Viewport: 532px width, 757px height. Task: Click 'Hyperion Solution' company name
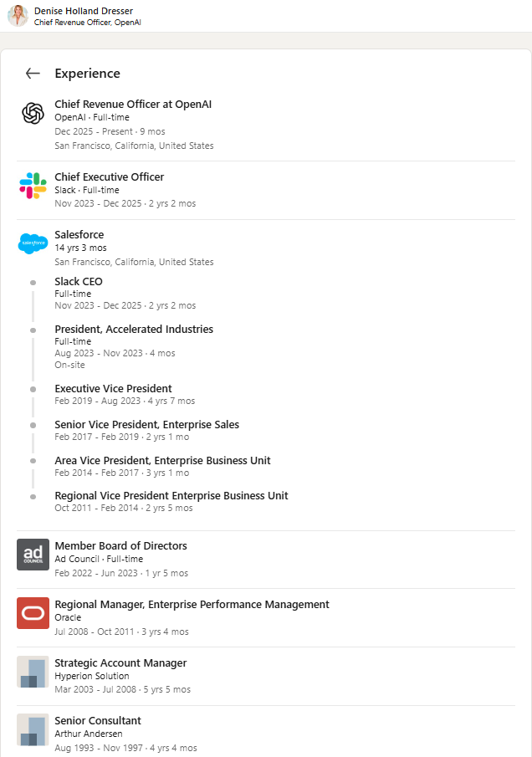click(x=92, y=676)
